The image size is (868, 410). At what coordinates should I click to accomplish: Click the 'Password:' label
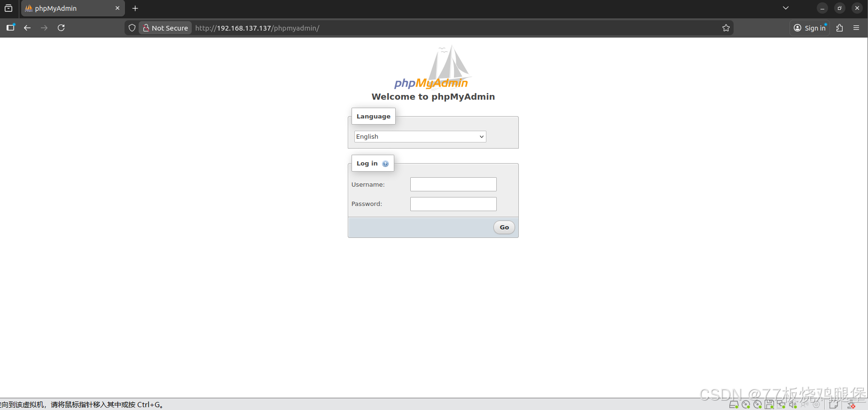point(367,204)
